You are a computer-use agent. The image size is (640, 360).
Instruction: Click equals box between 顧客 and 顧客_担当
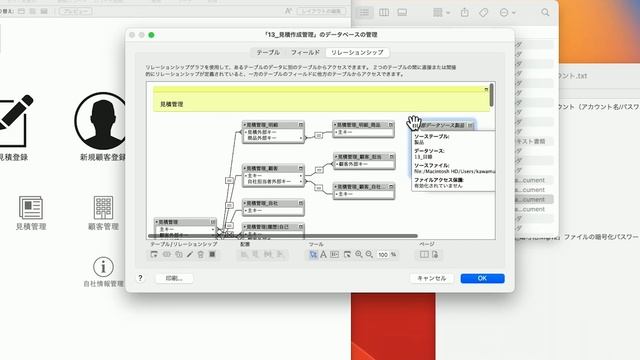coord(319,170)
